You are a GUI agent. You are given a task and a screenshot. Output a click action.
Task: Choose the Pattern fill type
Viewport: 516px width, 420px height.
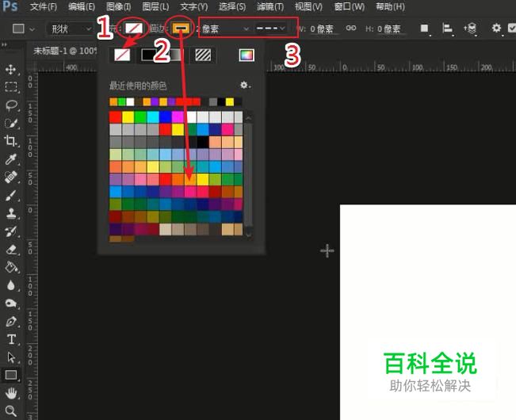point(203,55)
